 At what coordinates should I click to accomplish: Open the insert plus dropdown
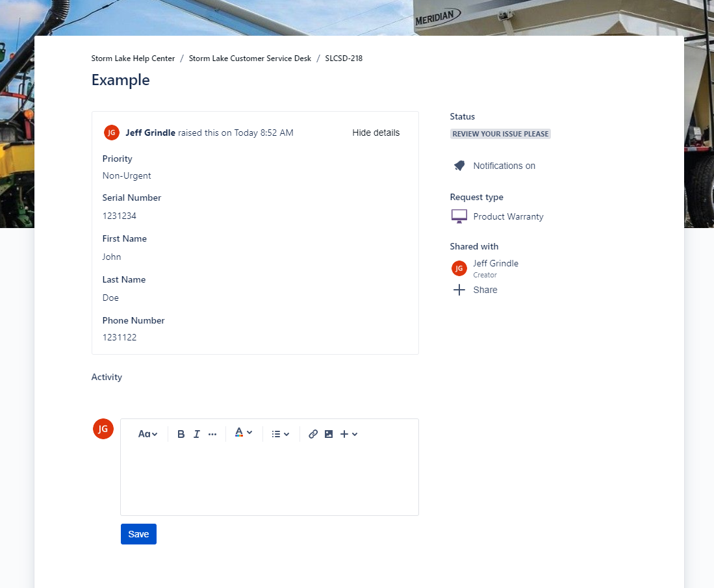click(x=349, y=434)
